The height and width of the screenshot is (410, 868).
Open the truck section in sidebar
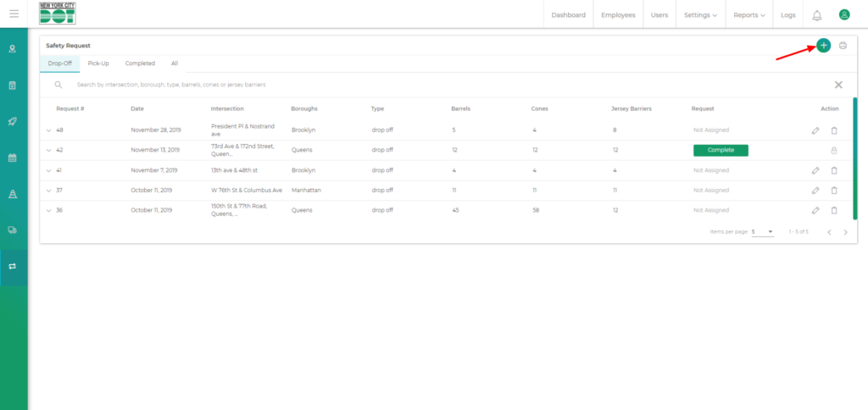[13, 230]
